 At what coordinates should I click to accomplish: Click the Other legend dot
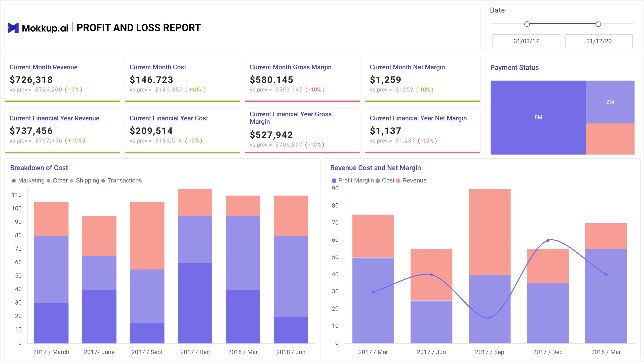coord(49,181)
